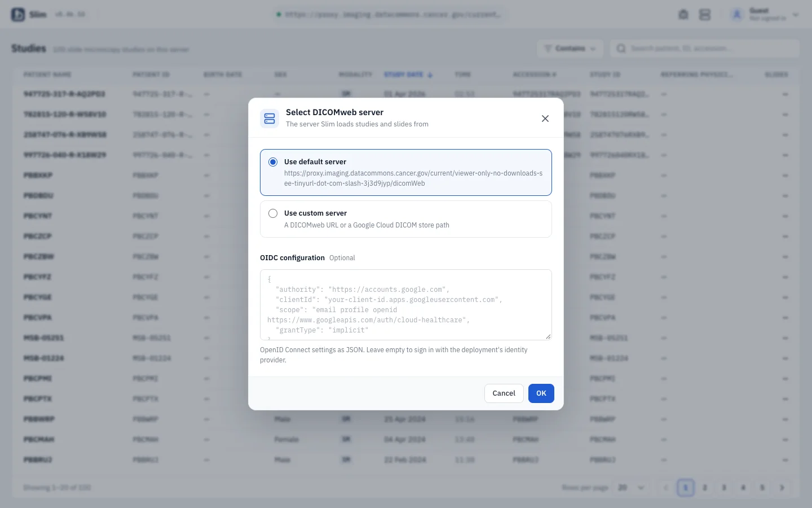Go to page 2 in the pagination

click(x=705, y=488)
